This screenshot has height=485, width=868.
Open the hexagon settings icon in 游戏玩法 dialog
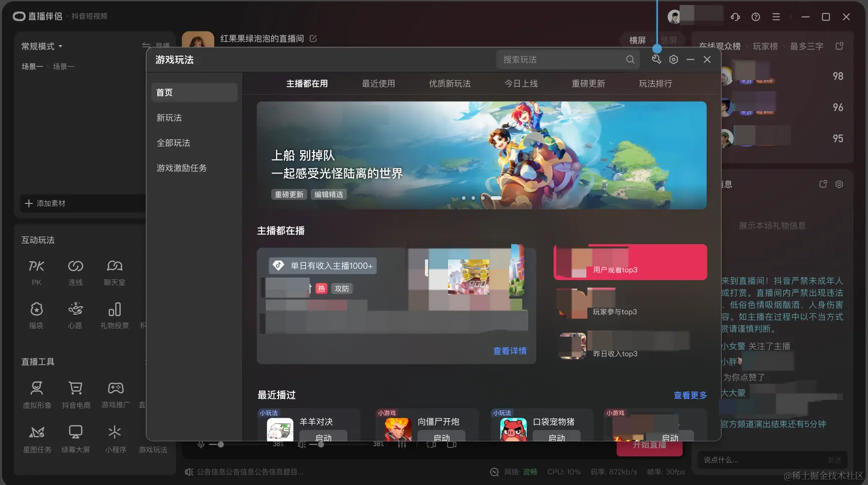(x=674, y=60)
